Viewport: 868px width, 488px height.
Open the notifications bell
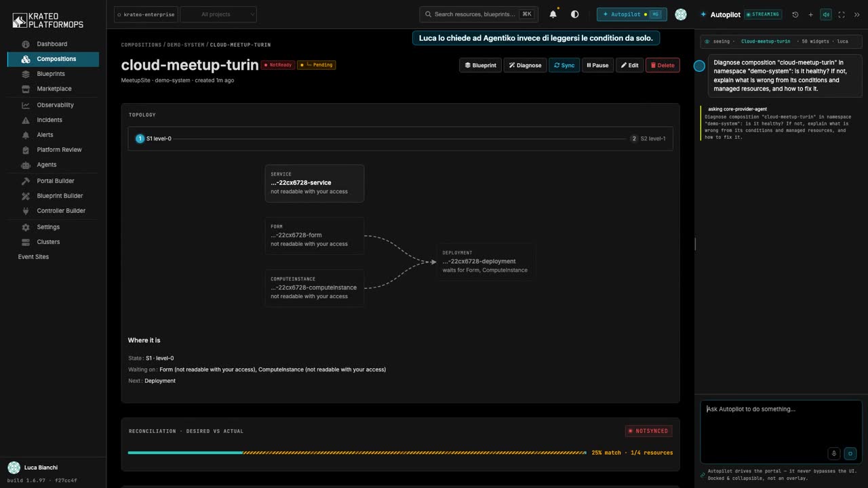click(553, 14)
